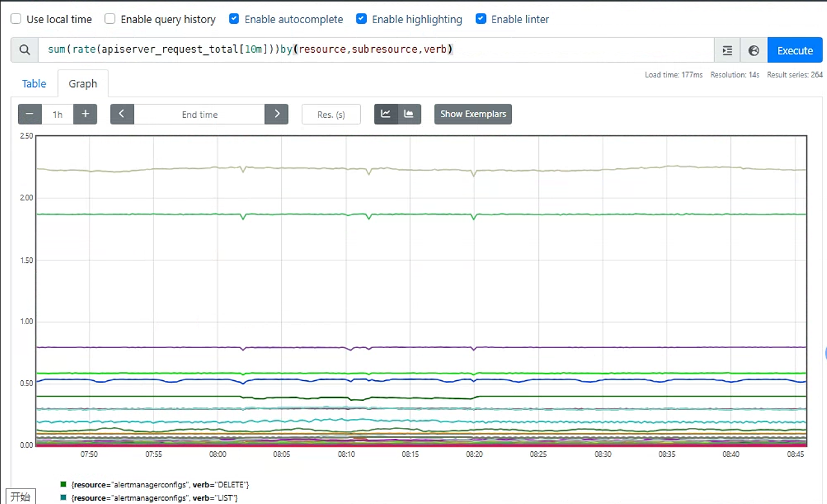This screenshot has width=827, height=504.
Task: Decrease time range with minus button
Action: coord(30,114)
